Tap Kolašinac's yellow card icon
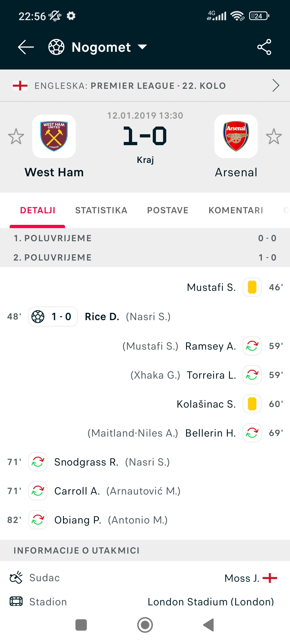This screenshot has width=290, height=644. pos(252,404)
